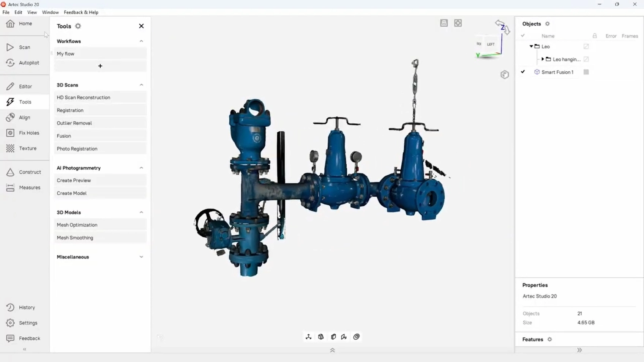Open the Feedback & Help menu

[81, 12]
